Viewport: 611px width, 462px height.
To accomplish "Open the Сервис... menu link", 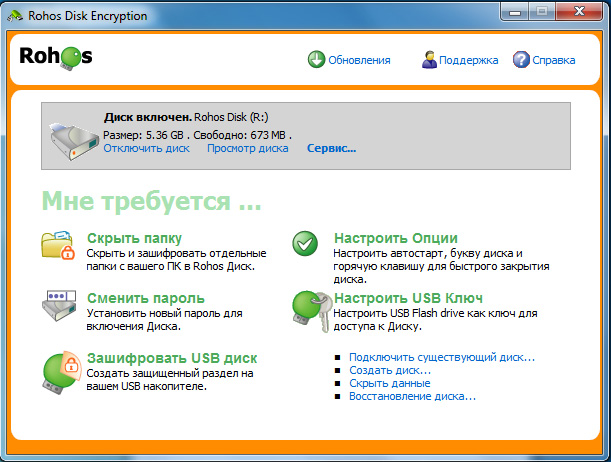I will 332,148.
